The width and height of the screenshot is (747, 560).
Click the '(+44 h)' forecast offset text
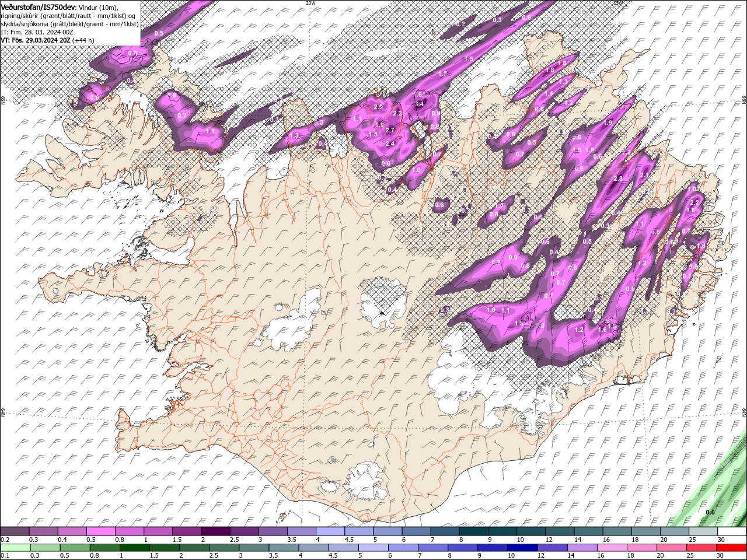click(x=83, y=40)
